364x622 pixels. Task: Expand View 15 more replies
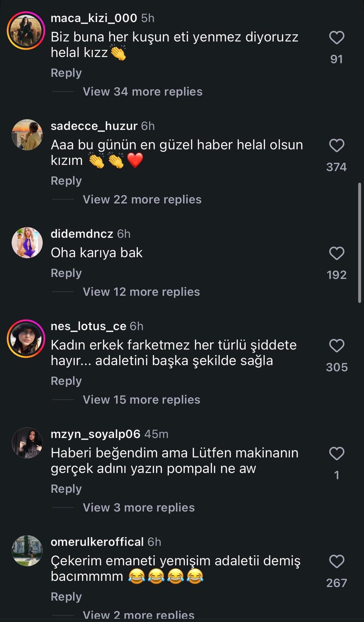tap(142, 400)
